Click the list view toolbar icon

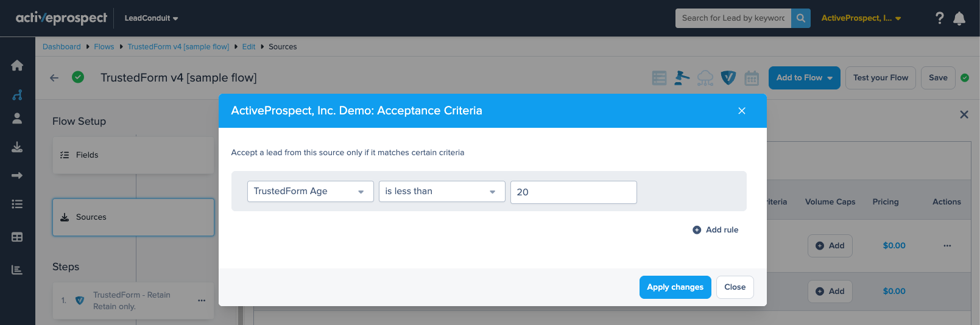coord(659,78)
